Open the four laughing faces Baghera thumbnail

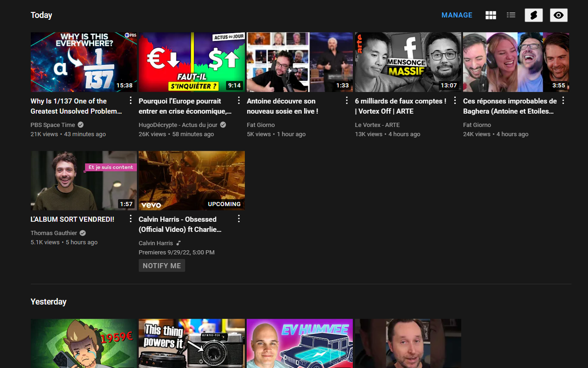[516, 62]
